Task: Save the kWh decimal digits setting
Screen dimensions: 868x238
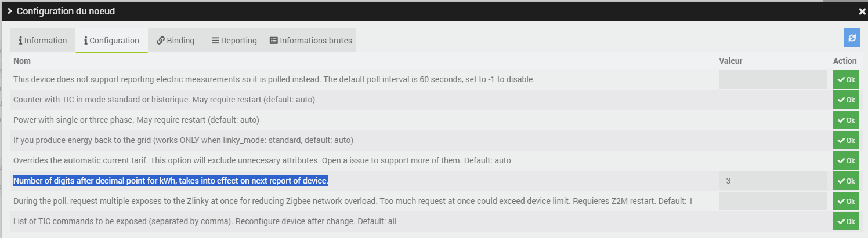Action: [x=846, y=181]
